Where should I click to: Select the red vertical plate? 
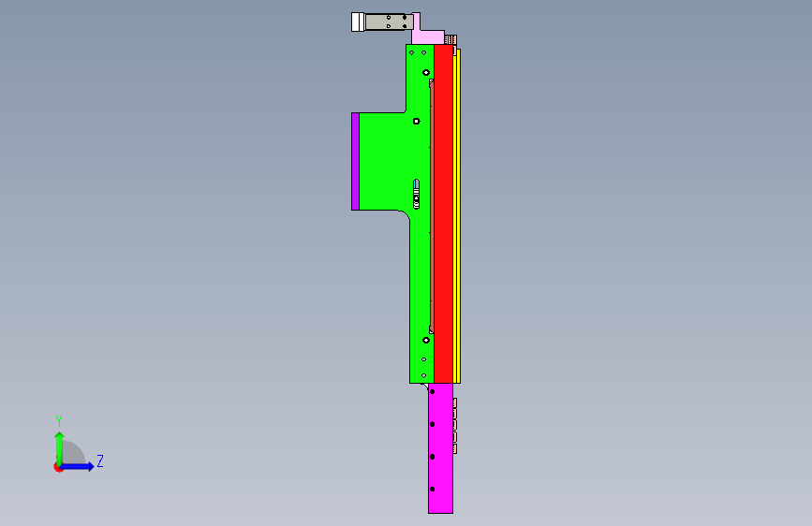click(443, 213)
